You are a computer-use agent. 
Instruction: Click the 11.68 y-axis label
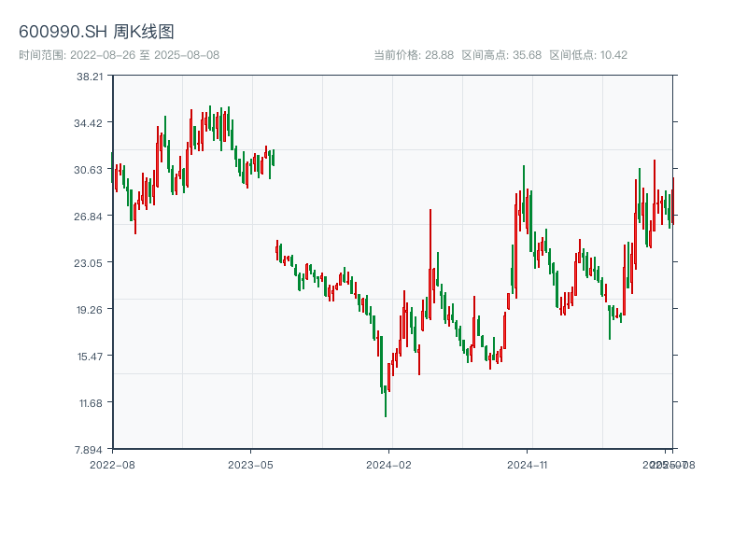90,403
